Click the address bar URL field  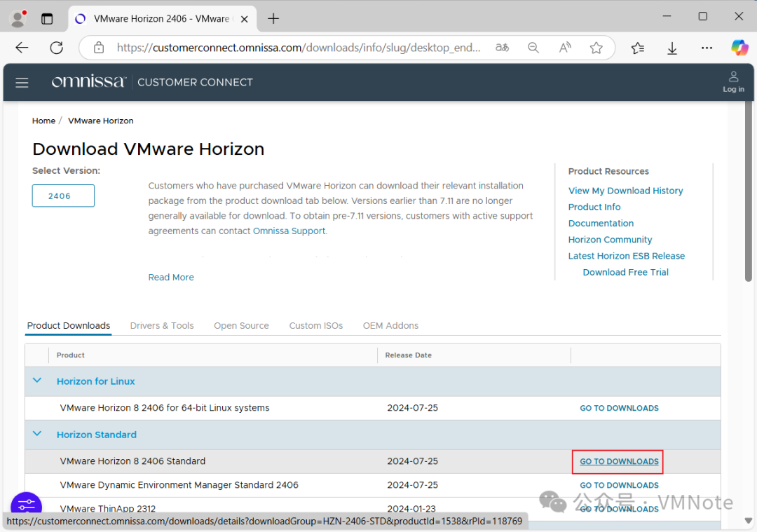[x=299, y=47]
